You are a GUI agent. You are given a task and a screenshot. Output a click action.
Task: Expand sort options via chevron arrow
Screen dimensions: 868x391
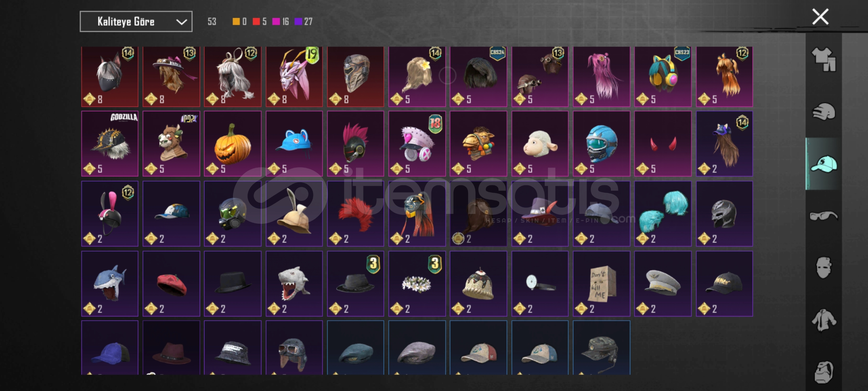(181, 22)
